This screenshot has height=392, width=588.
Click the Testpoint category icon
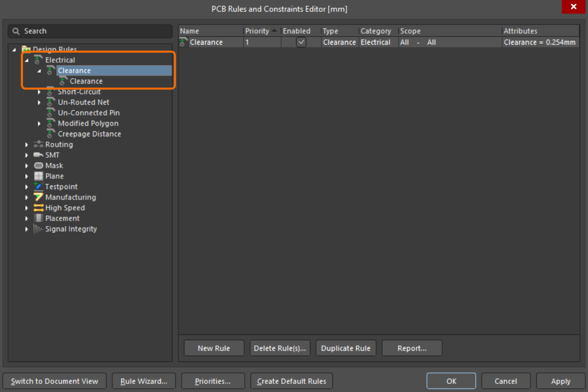click(39, 187)
